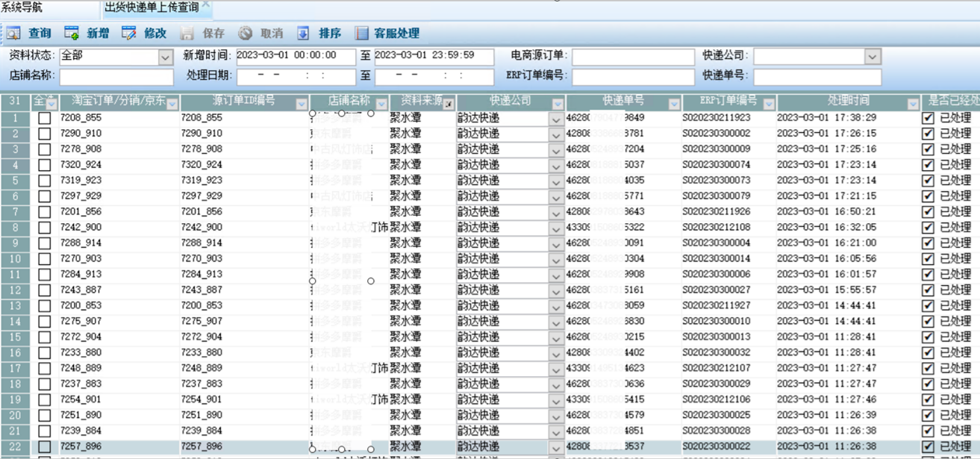Click the ERP订单编号 input field
This screenshot has width=980, height=459.
[633, 77]
